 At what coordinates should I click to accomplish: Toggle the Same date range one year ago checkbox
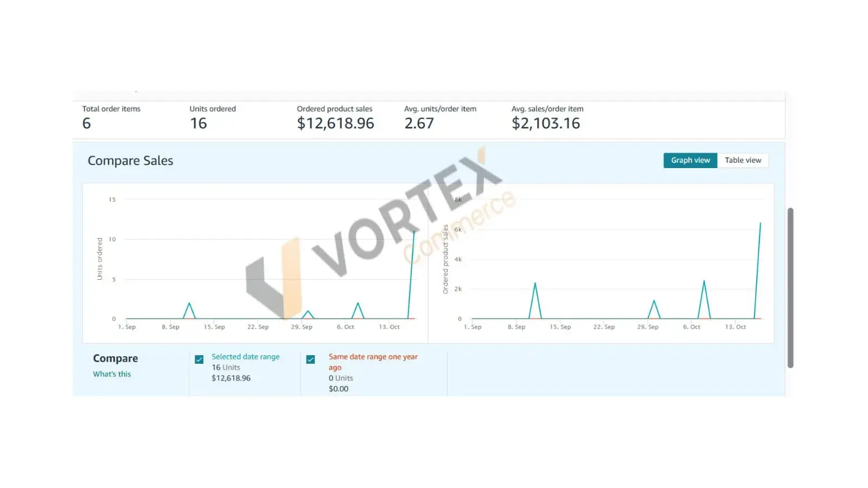311,359
